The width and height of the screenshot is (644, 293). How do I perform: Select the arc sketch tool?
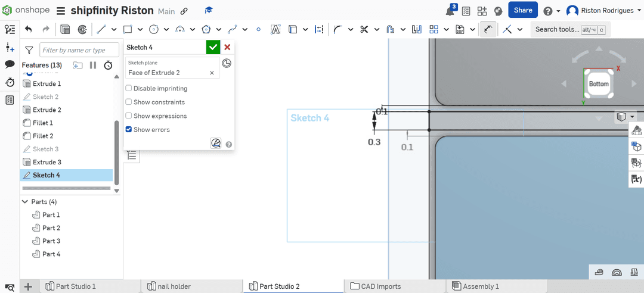(x=180, y=29)
